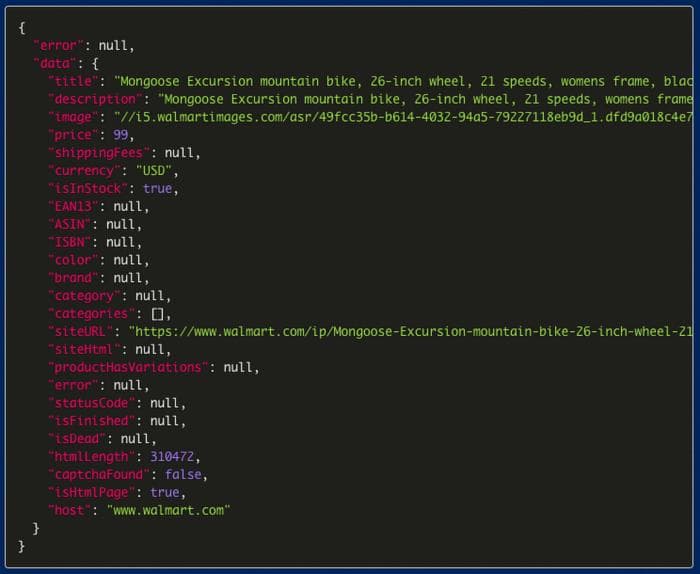Click the price value 99

coord(122,135)
